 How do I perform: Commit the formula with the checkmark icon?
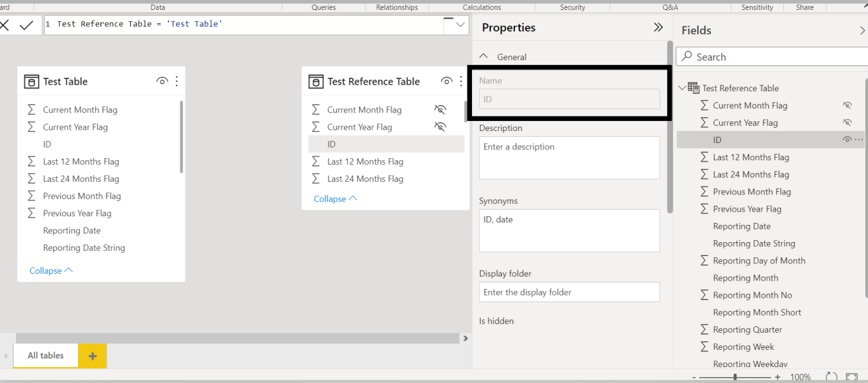[26, 26]
